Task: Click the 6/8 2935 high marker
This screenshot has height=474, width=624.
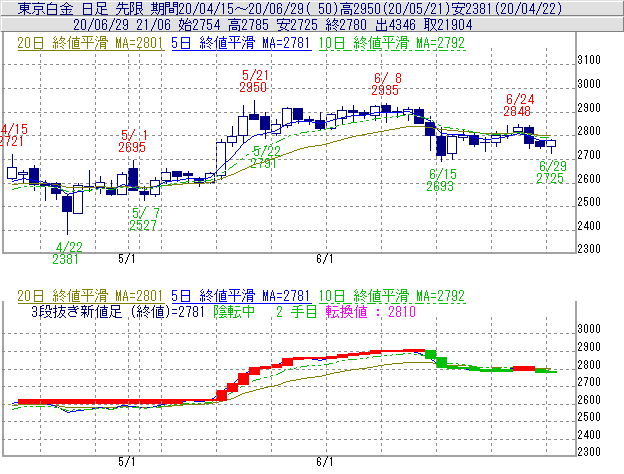Action: click(x=386, y=84)
